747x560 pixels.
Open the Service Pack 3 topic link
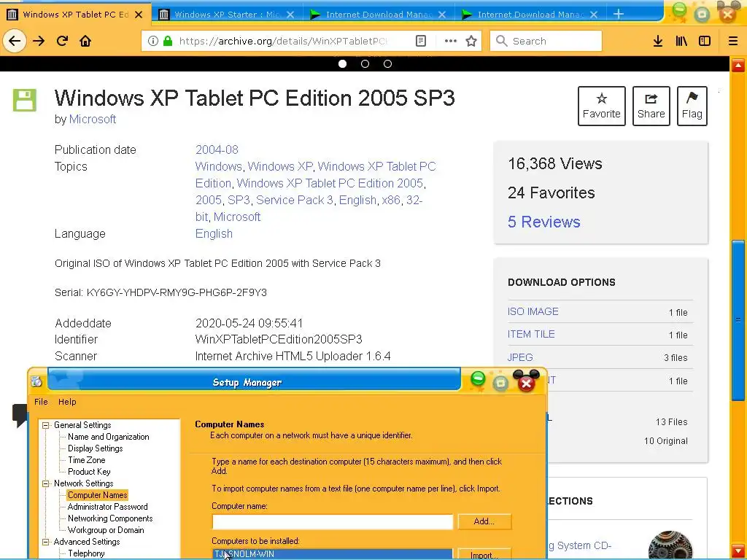[295, 200]
